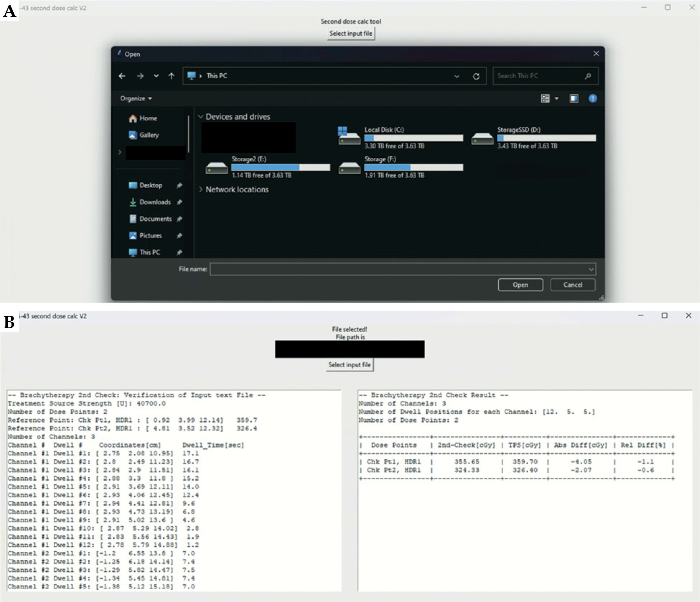Refresh the This PC location

tap(476, 76)
